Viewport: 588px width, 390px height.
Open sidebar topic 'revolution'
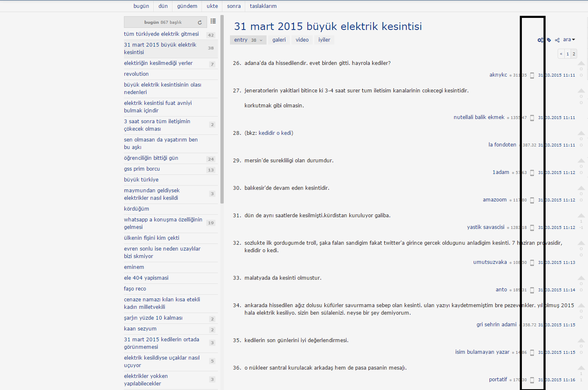[x=136, y=74]
